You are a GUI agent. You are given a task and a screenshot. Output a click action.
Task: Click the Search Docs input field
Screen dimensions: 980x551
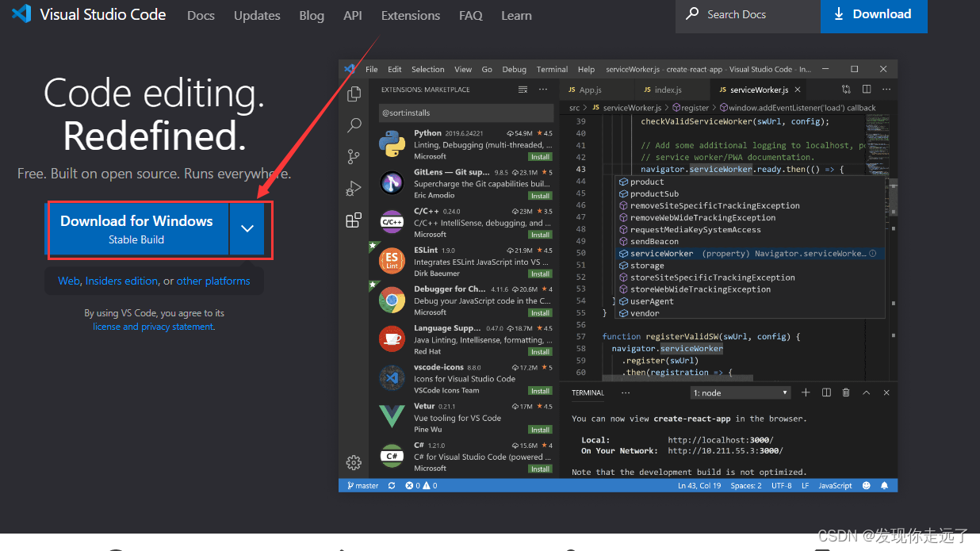[748, 15]
